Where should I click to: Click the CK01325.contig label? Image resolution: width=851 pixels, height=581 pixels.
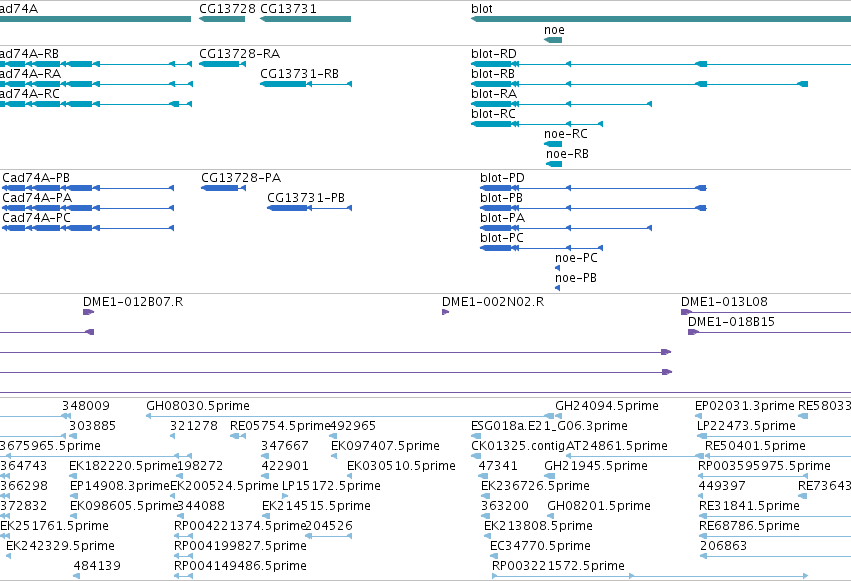pos(518,446)
